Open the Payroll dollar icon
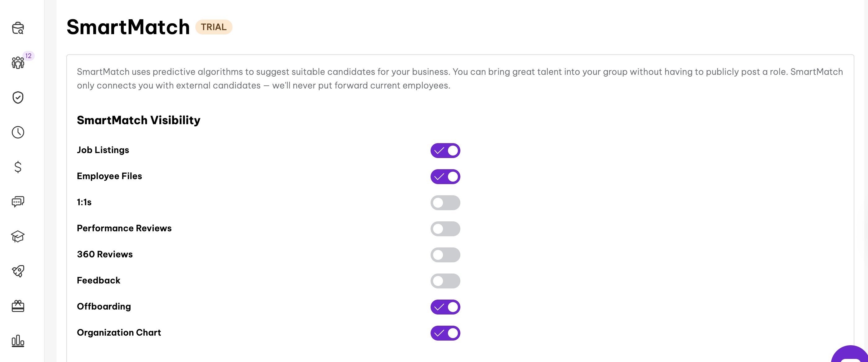The height and width of the screenshot is (362, 868). [18, 167]
